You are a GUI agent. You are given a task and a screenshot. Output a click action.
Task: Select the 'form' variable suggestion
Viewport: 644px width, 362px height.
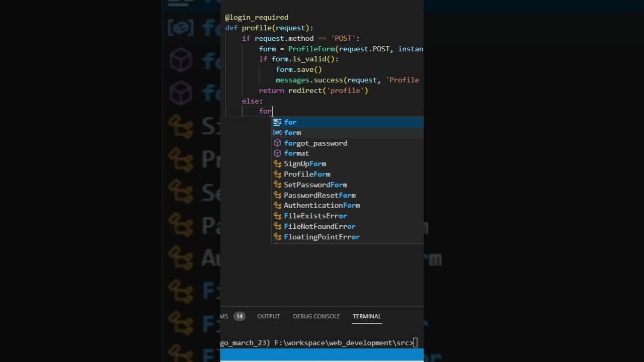[x=348, y=133]
